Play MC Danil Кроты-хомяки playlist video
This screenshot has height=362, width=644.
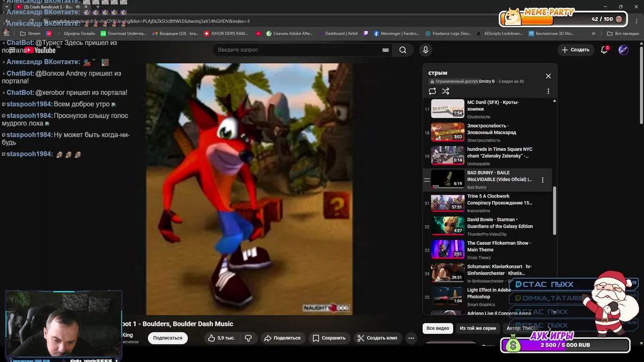pos(488,109)
